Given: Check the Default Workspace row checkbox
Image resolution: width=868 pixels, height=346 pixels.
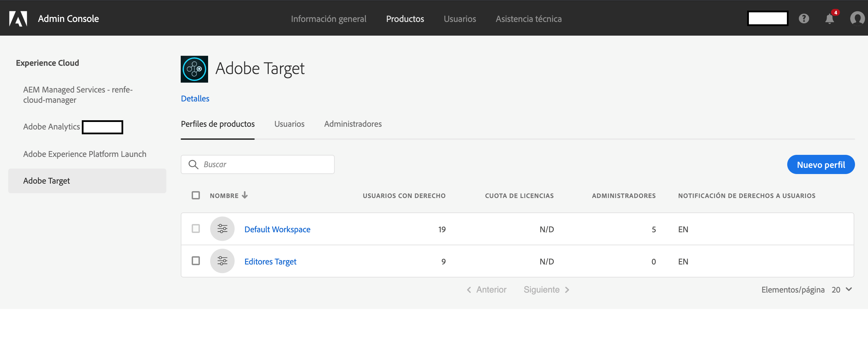Looking at the screenshot, I should tap(196, 229).
